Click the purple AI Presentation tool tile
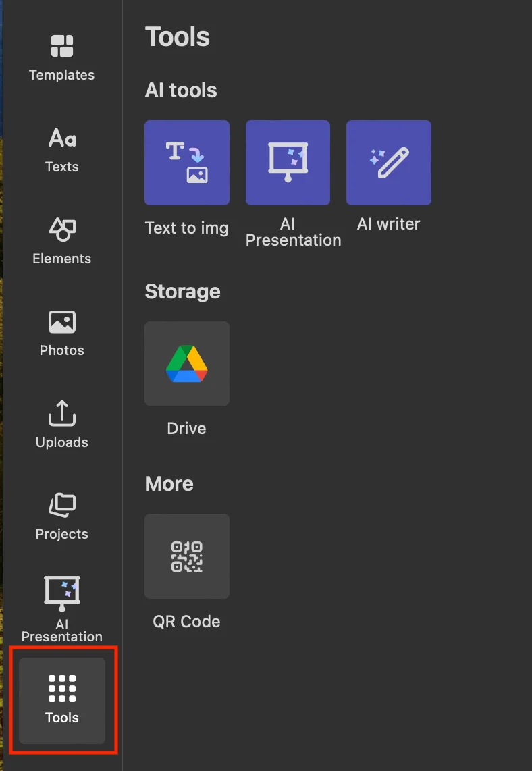 coord(288,163)
